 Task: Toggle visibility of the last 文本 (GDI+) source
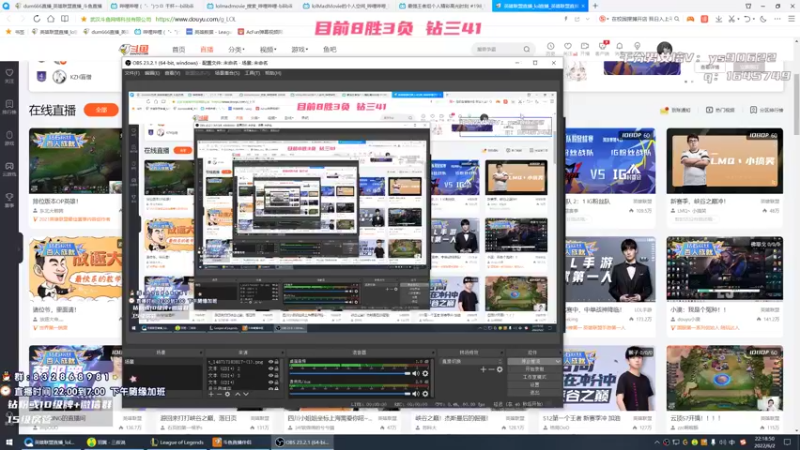click(271, 382)
